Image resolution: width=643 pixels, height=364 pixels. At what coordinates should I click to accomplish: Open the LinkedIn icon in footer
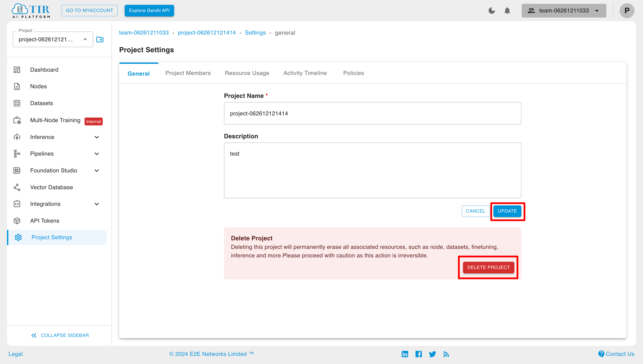coord(405,354)
